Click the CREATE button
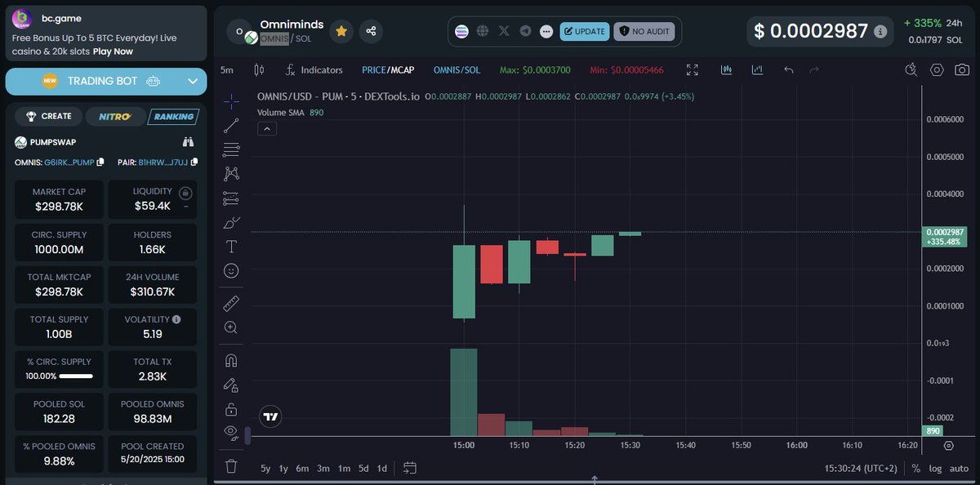This screenshot has width=980, height=485. tap(48, 116)
